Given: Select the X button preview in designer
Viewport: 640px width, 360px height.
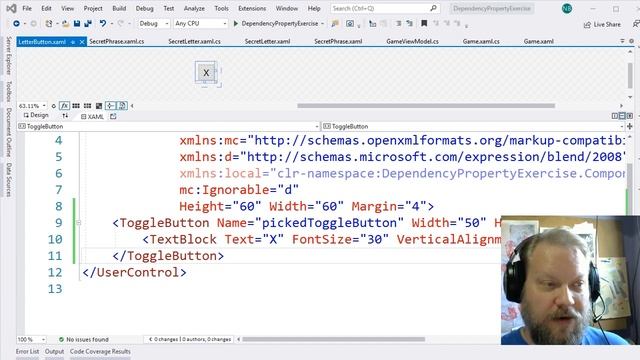Looking at the screenshot, I should coord(206,73).
